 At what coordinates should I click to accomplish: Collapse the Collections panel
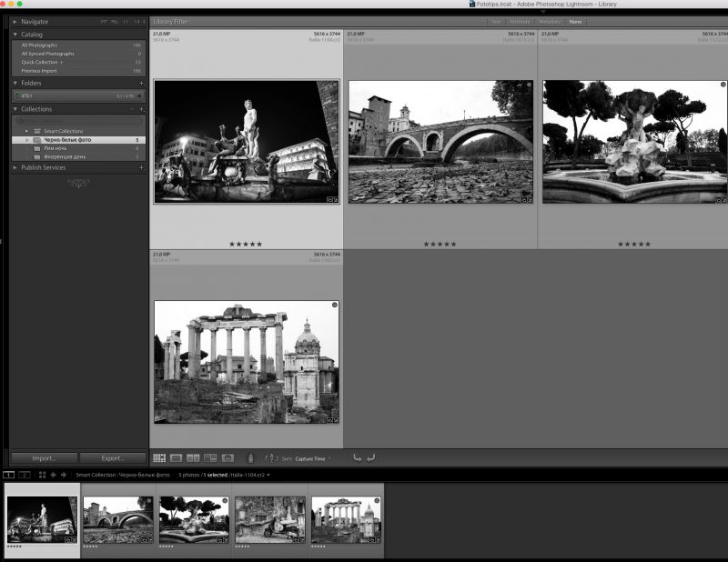coord(15,109)
